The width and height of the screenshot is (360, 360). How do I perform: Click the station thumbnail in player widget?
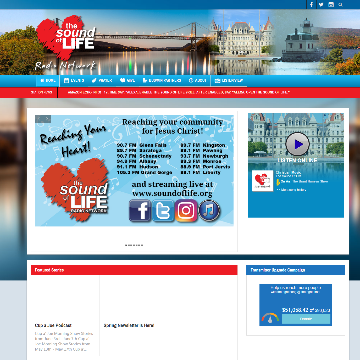(262, 181)
